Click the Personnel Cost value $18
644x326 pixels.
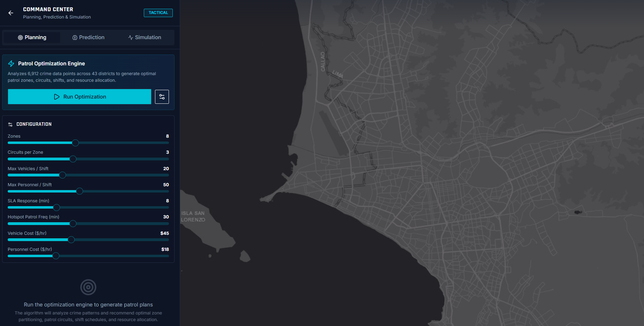pyautogui.click(x=165, y=249)
